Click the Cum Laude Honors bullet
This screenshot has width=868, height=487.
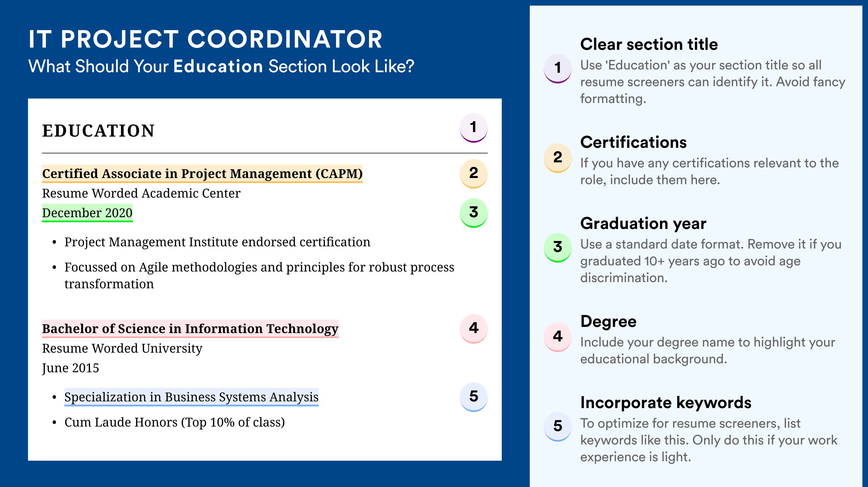tap(174, 422)
